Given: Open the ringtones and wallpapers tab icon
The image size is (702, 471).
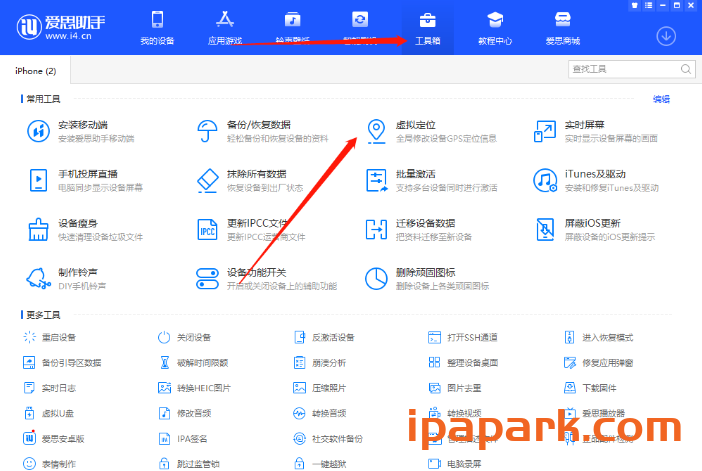Looking at the screenshot, I should click(x=292, y=21).
